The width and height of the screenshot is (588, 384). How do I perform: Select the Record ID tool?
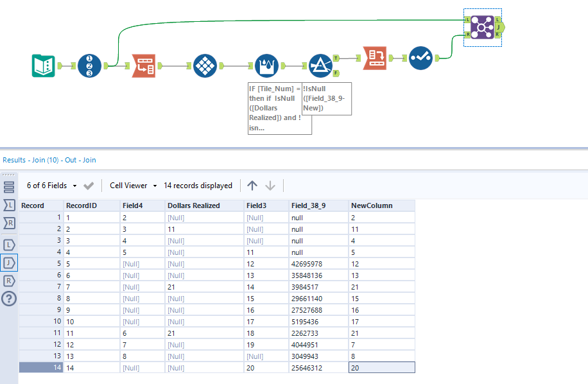point(89,65)
